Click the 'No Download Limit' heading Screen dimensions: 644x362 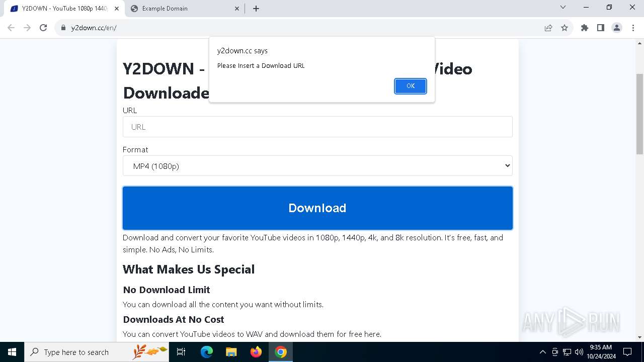167,290
